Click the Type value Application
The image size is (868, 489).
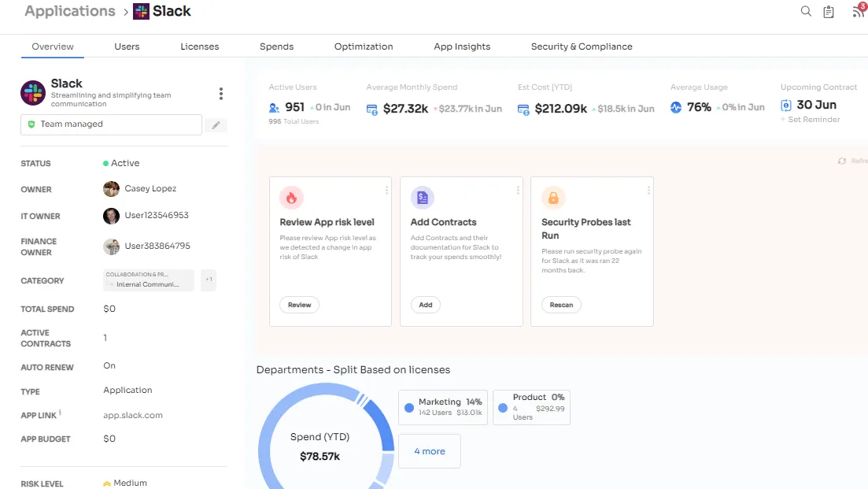[x=127, y=390]
